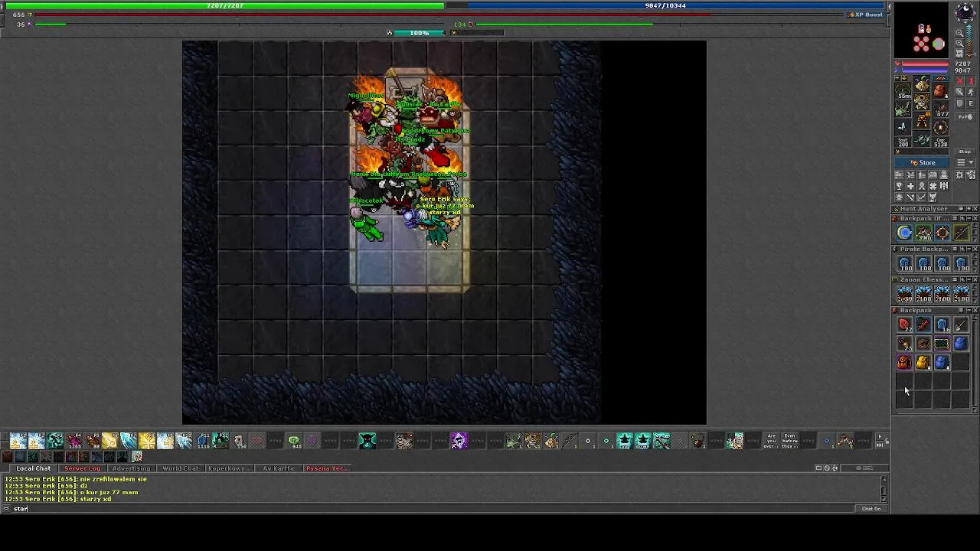The image size is (980, 551).
Task: Click first potion stack in Pirate Backpack
Action: click(905, 264)
